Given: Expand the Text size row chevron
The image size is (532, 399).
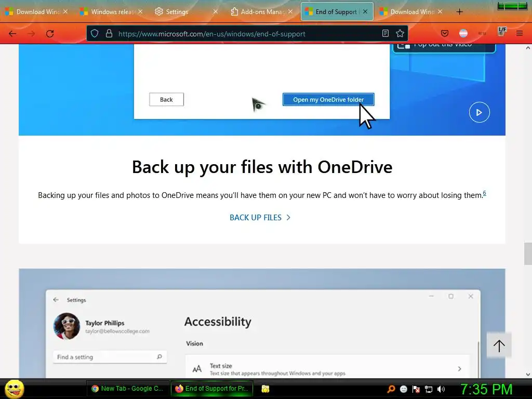Looking at the screenshot, I should click(x=459, y=369).
